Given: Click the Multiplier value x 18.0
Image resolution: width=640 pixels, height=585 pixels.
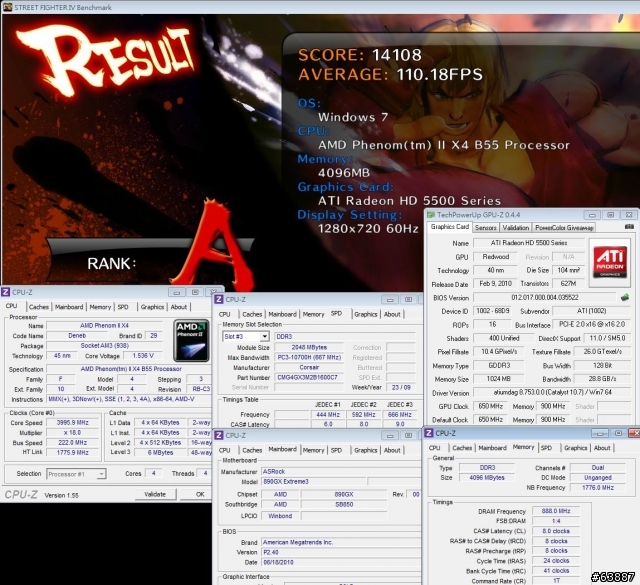Looking at the screenshot, I should [x=72, y=433].
